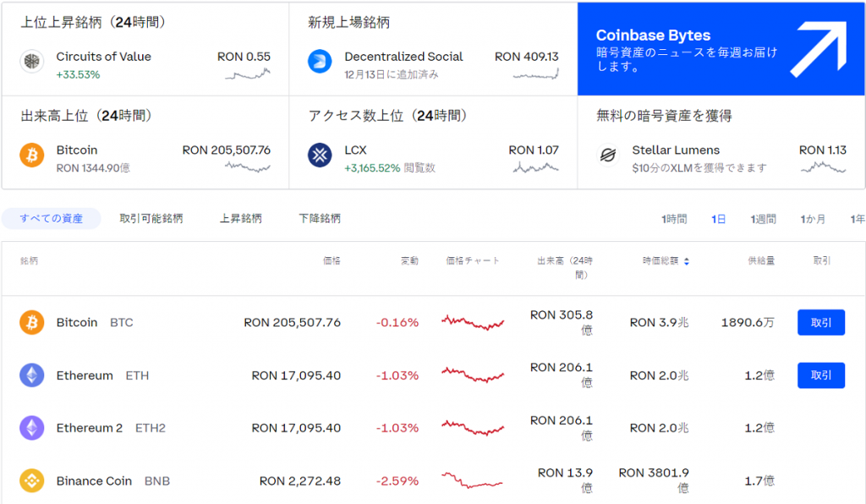The width and height of the screenshot is (866, 504).
Task: Click the Bitcoin icon in the BTC table row
Action: coord(32,322)
